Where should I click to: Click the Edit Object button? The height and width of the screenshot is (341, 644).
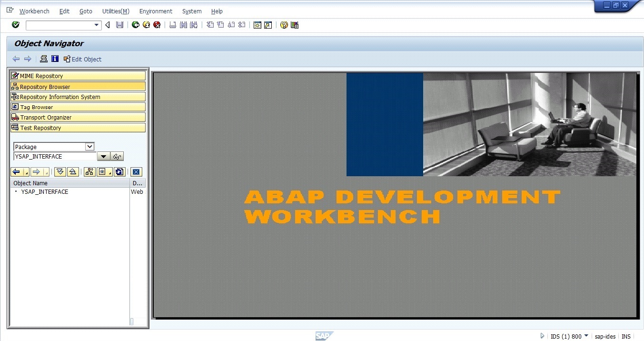click(x=83, y=59)
